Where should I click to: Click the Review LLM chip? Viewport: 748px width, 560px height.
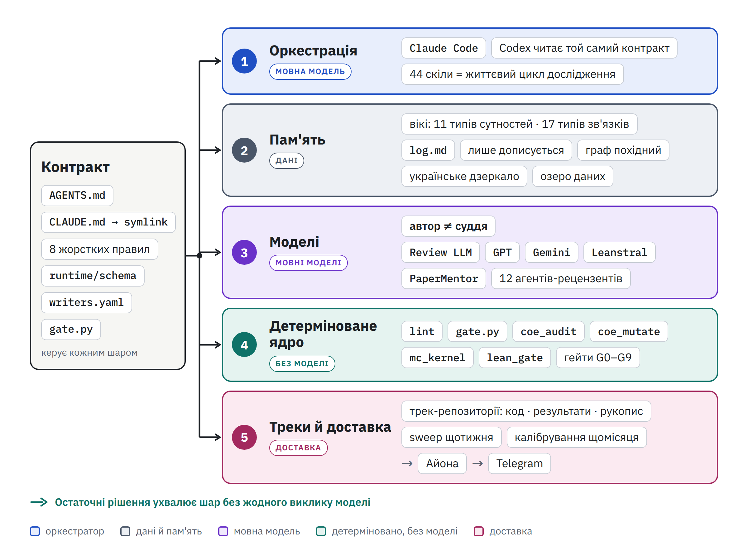click(441, 252)
